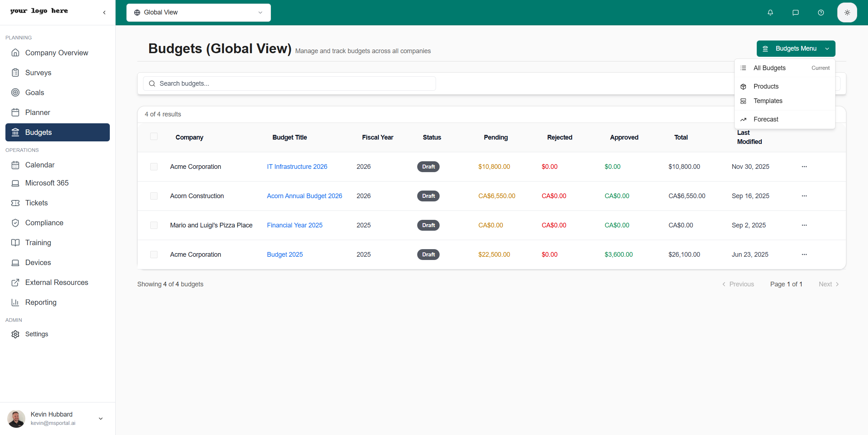Toggle the light/dark theme sun icon
Viewport: 868px width, 435px height.
847,13
